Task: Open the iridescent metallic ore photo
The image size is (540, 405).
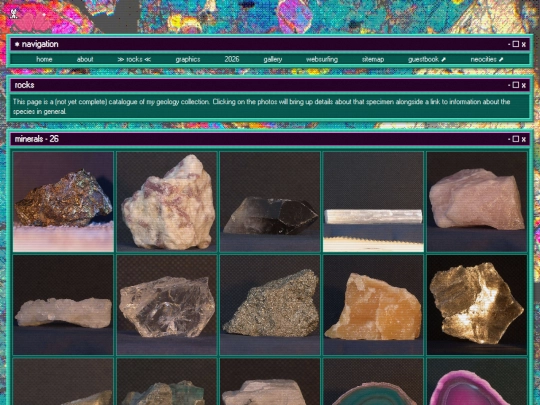Action: click(63, 202)
